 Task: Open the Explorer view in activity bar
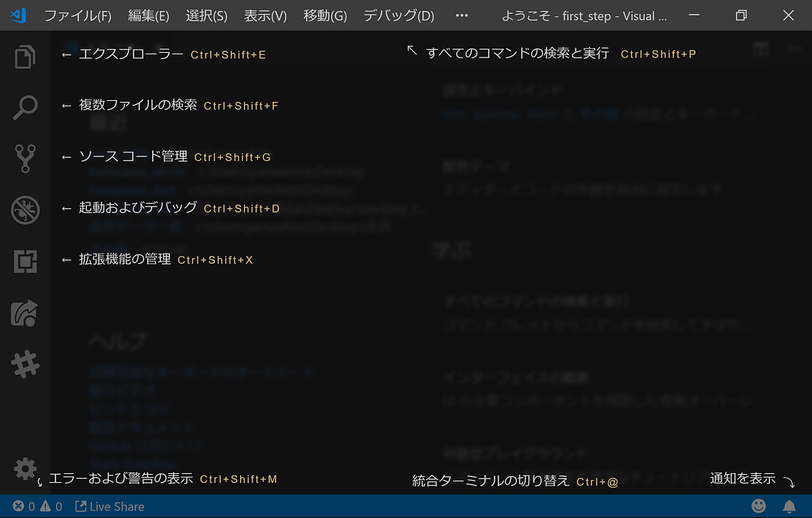pos(25,56)
